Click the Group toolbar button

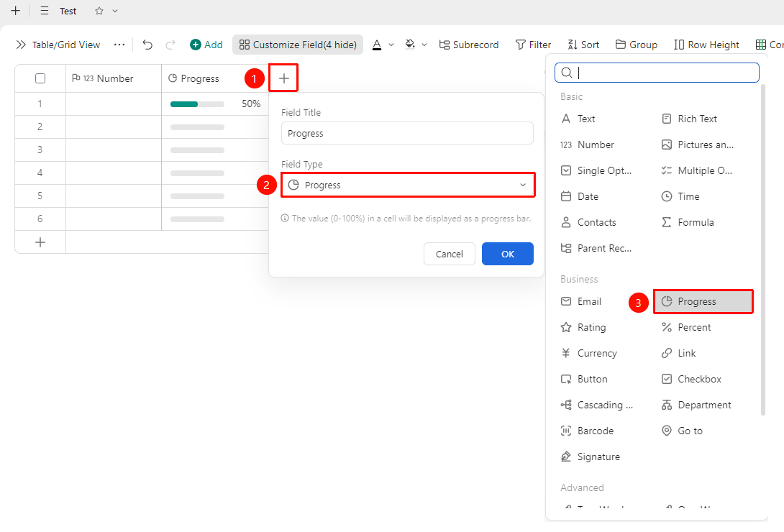pyautogui.click(x=637, y=45)
